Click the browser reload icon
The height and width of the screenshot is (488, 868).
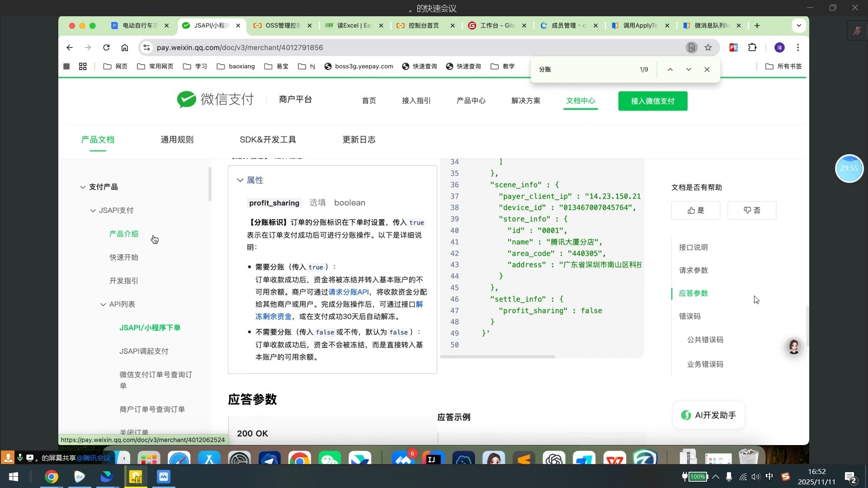click(106, 47)
